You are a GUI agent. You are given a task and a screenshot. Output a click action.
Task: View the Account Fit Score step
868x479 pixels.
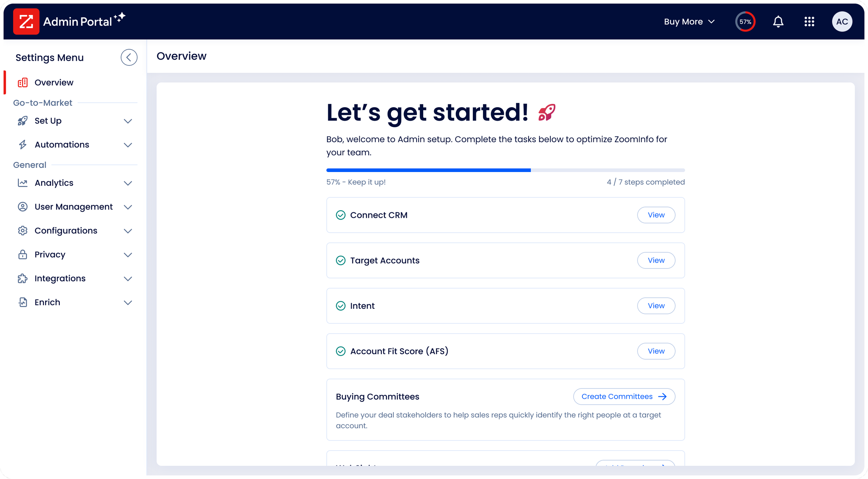656,351
